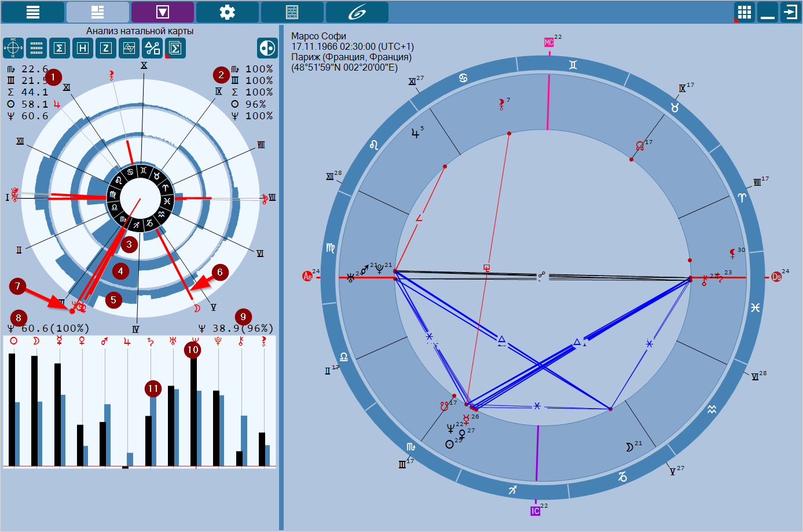Open the purple dropdown triangle menu
The height and width of the screenshot is (532, 803).
(x=163, y=12)
